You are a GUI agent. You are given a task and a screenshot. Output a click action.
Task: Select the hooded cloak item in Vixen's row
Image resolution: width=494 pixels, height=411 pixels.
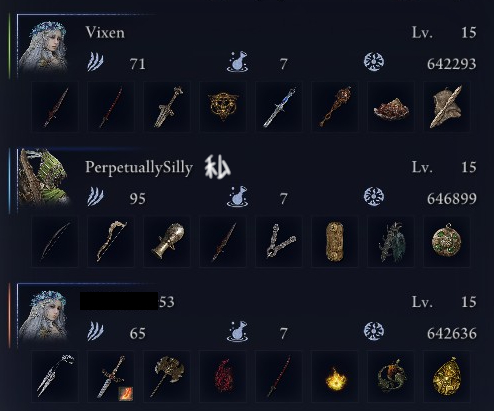pyautogui.click(x=447, y=107)
